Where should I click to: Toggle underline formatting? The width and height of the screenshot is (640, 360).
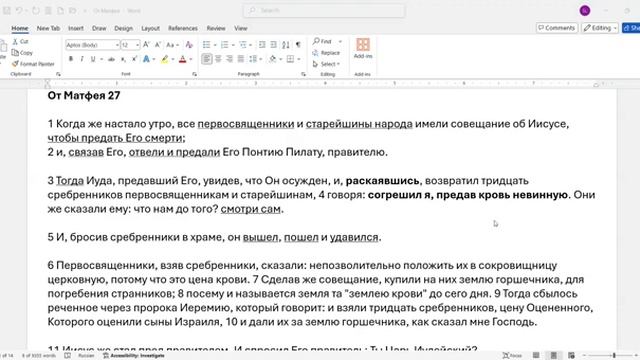(x=93, y=59)
